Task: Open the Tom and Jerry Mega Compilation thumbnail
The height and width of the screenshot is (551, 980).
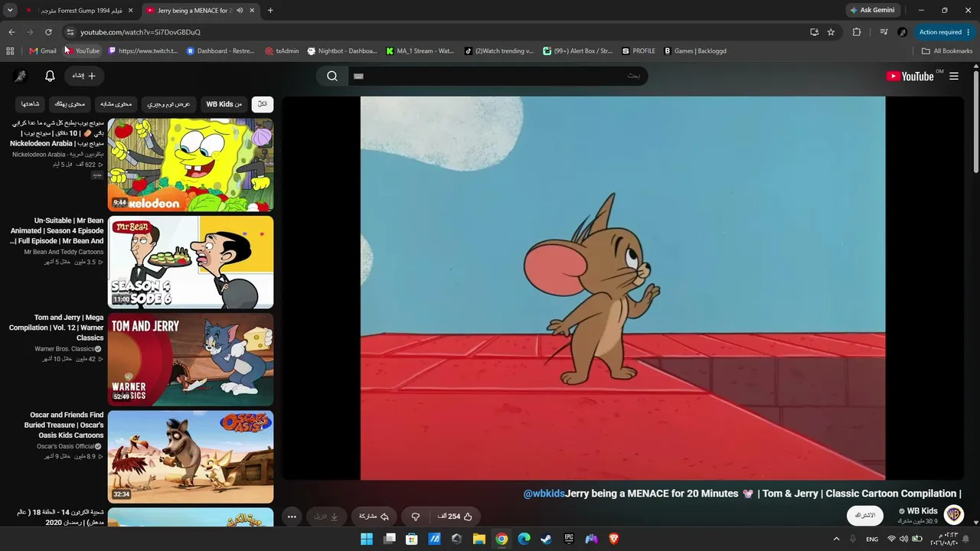Action: [x=191, y=359]
